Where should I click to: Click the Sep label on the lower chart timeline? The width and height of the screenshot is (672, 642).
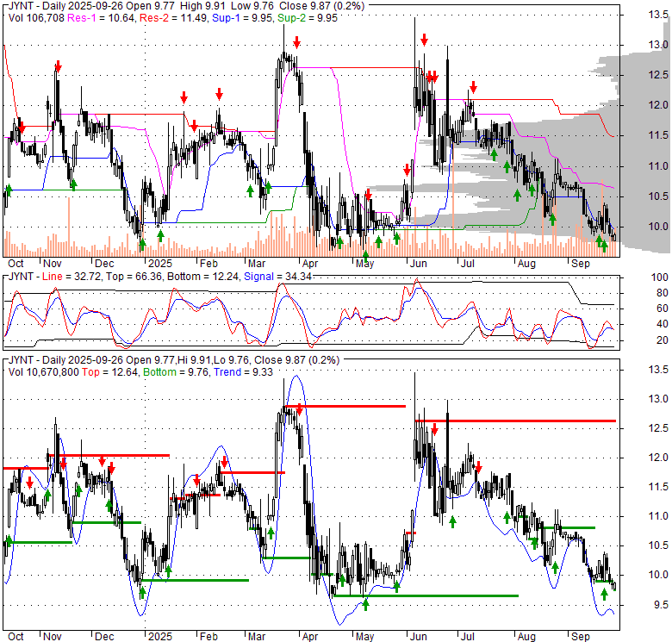pyautogui.click(x=581, y=637)
